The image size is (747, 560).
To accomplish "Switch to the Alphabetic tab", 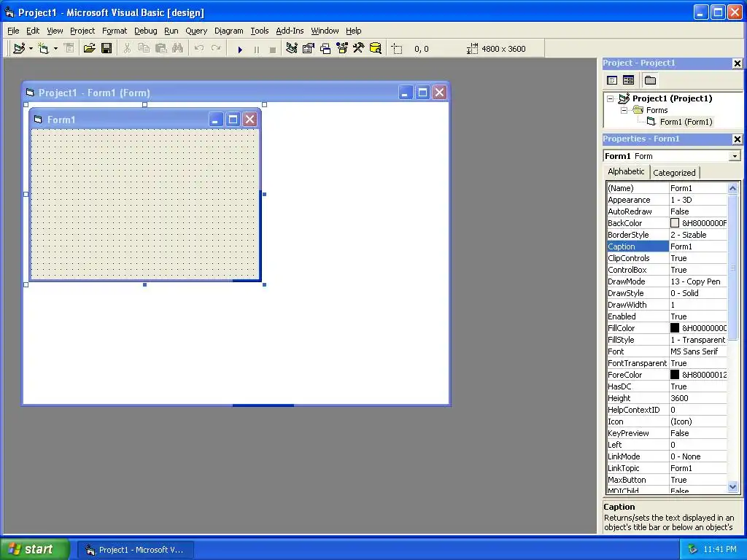I will point(626,171).
